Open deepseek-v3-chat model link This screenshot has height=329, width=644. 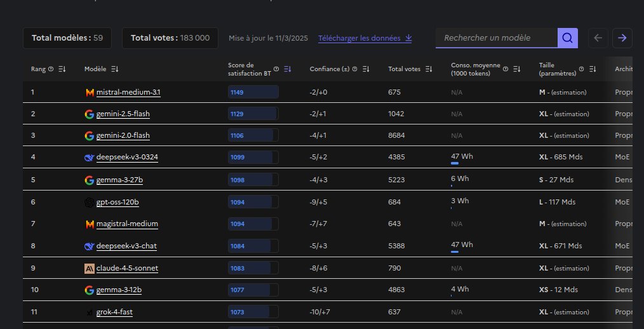click(126, 246)
